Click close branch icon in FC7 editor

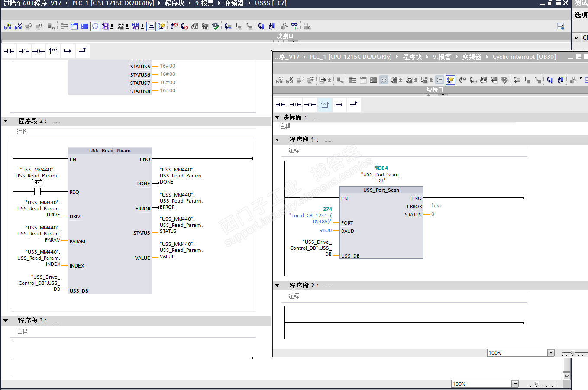[82, 51]
